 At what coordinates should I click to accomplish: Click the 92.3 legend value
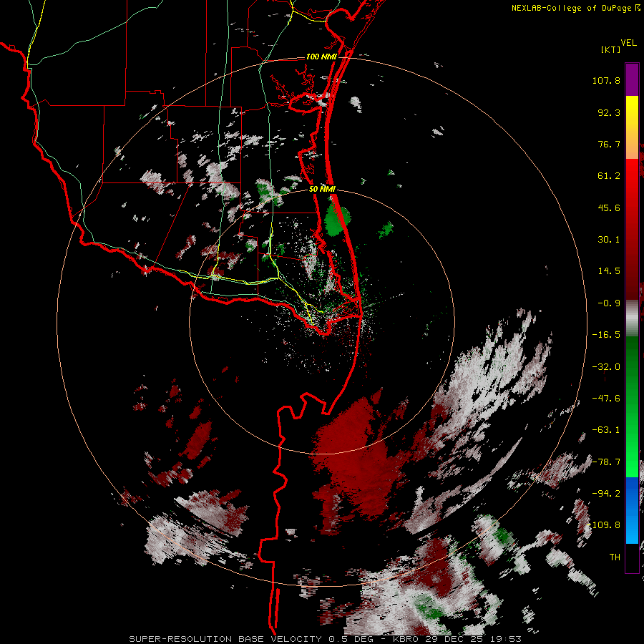coord(609,112)
